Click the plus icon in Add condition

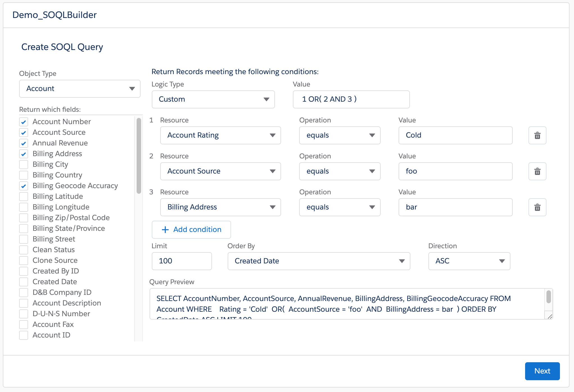click(x=165, y=230)
